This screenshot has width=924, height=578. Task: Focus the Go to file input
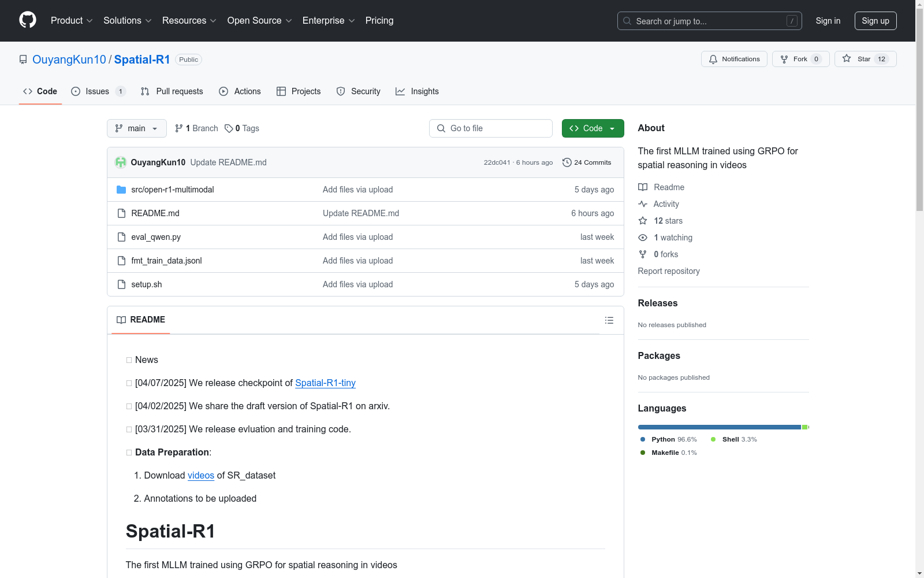click(491, 128)
